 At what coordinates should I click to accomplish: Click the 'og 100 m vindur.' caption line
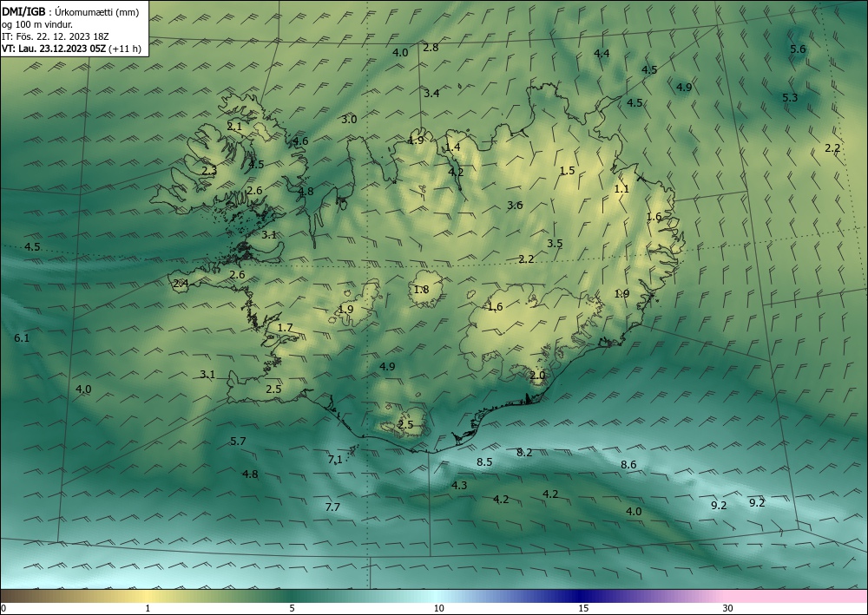pyautogui.click(x=37, y=24)
